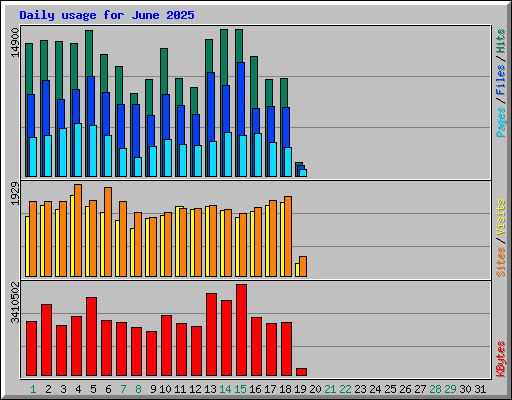Click day 5 on the x-axis
Viewport: 512px width, 400px height.
(93, 389)
